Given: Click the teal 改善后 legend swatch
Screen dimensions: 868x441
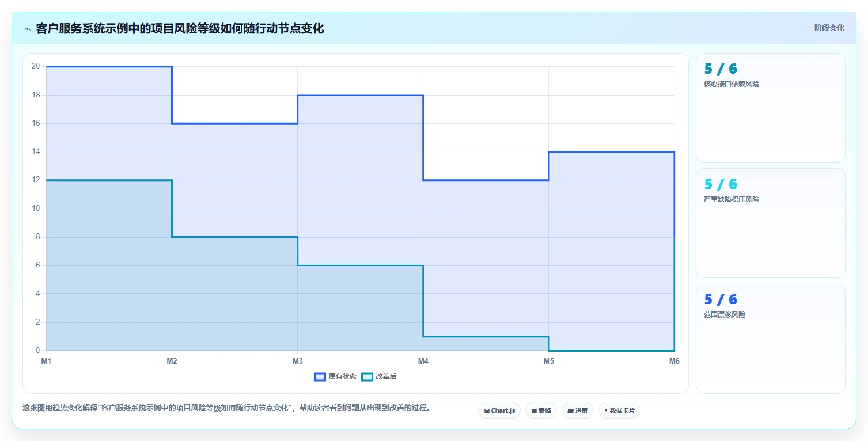Looking at the screenshot, I should pyautogui.click(x=367, y=377).
